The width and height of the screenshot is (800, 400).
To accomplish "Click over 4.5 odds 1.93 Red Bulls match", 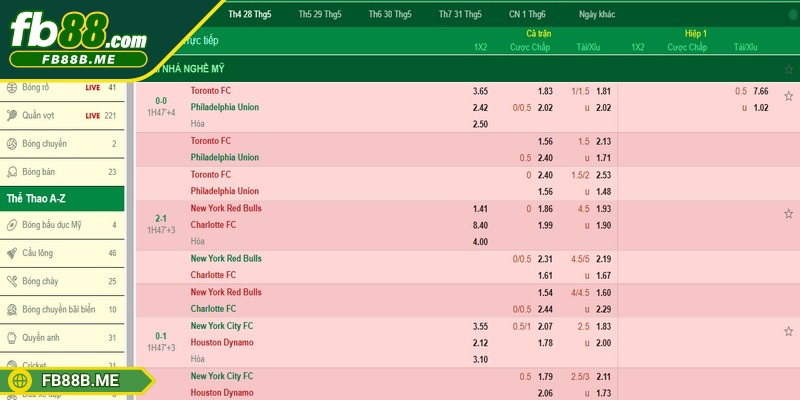I will [x=603, y=209].
